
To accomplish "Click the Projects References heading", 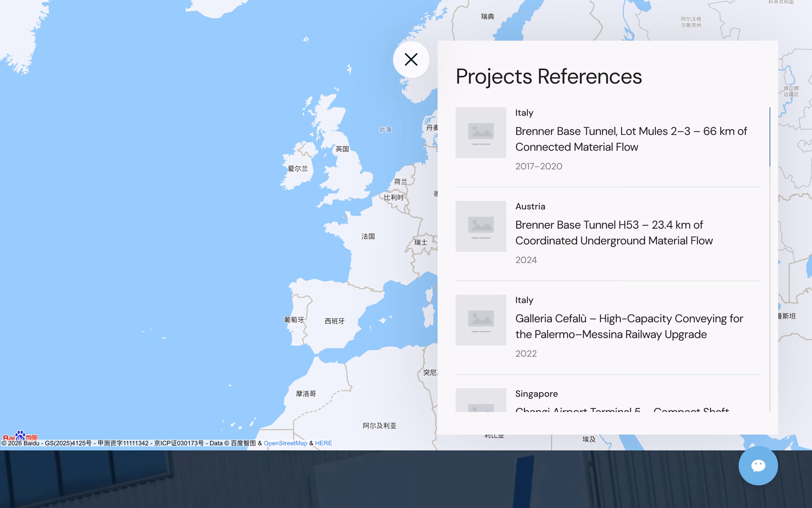I will click(x=549, y=76).
